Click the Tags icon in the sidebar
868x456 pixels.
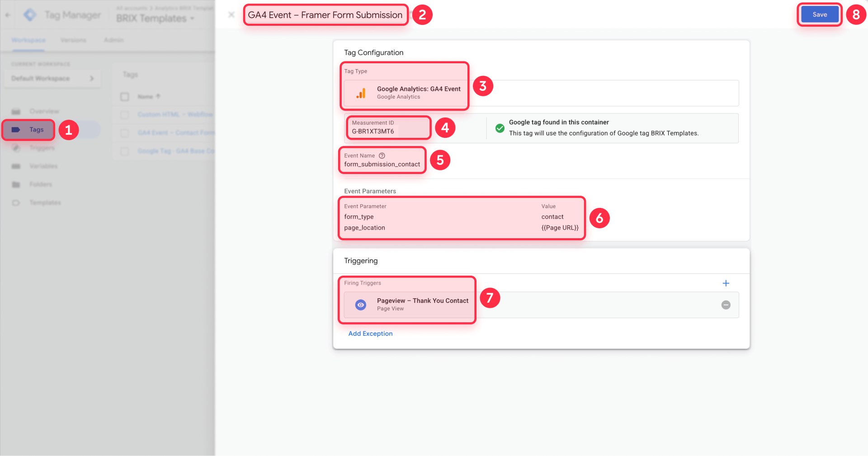pos(16,130)
